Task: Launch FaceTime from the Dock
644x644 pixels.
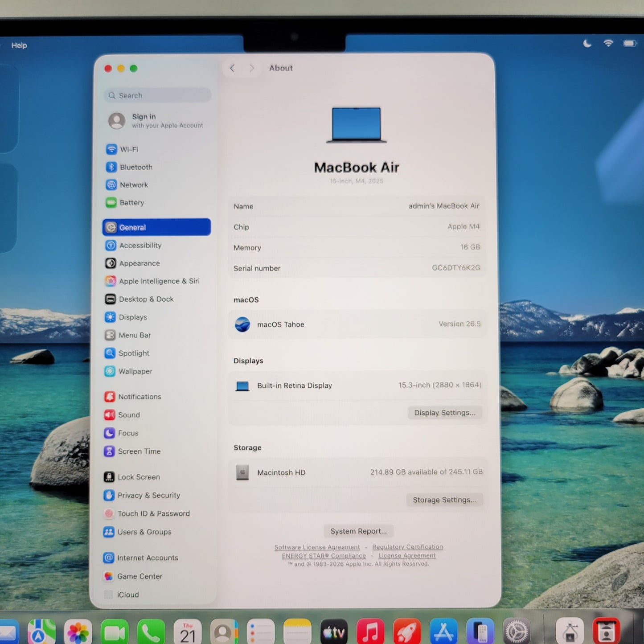Action: tap(115, 632)
